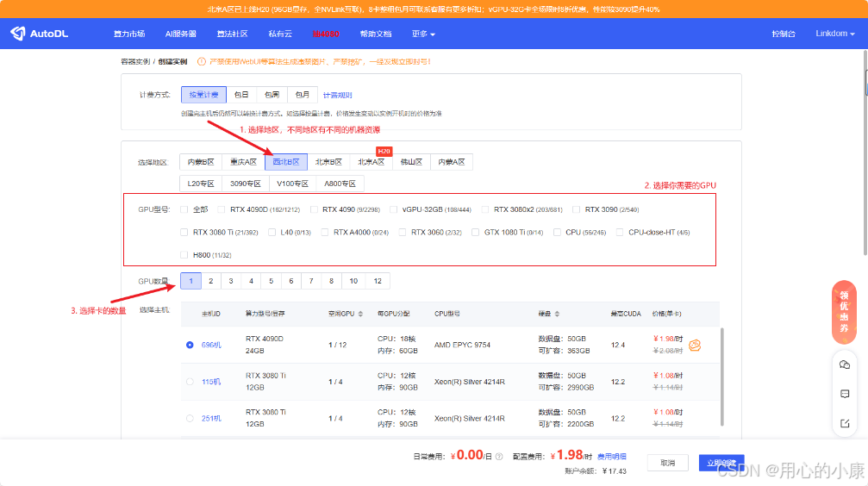Check the H800 GPU checkbox
The height and width of the screenshot is (486, 868).
tap(184, 255)
